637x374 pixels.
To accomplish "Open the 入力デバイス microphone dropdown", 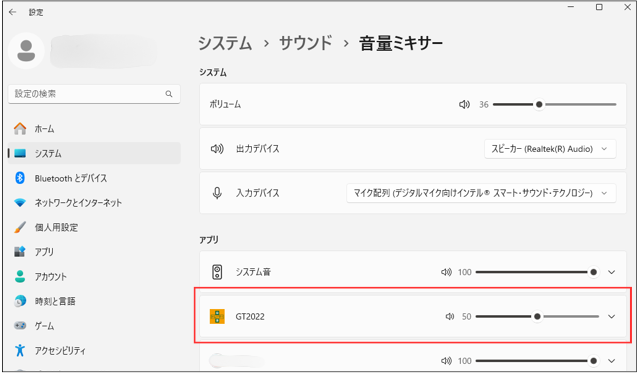I will pos(481,193).
